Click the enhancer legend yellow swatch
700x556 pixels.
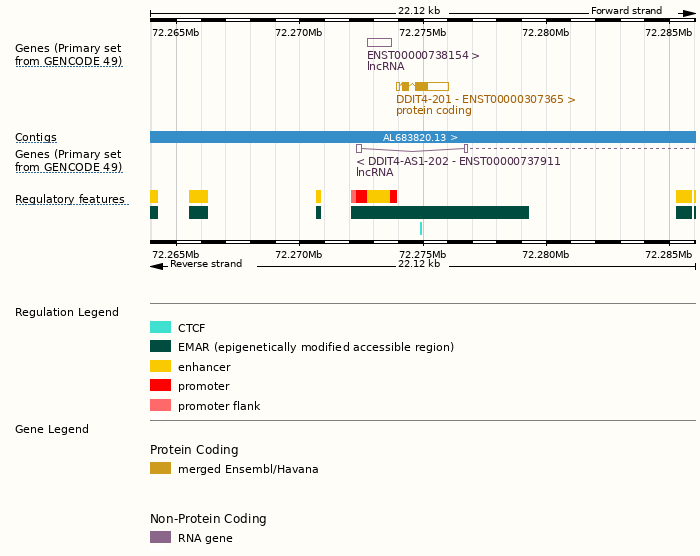coord(160,367)
